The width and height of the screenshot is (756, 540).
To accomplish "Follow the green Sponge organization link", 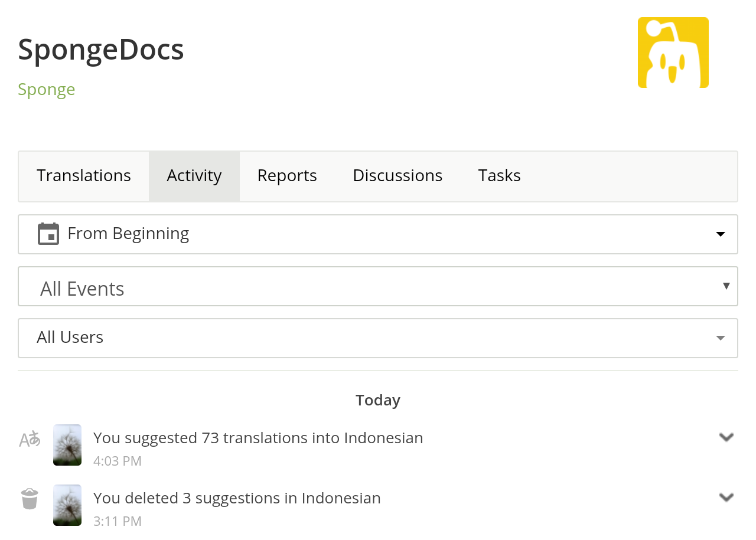I will pos(47,90).
